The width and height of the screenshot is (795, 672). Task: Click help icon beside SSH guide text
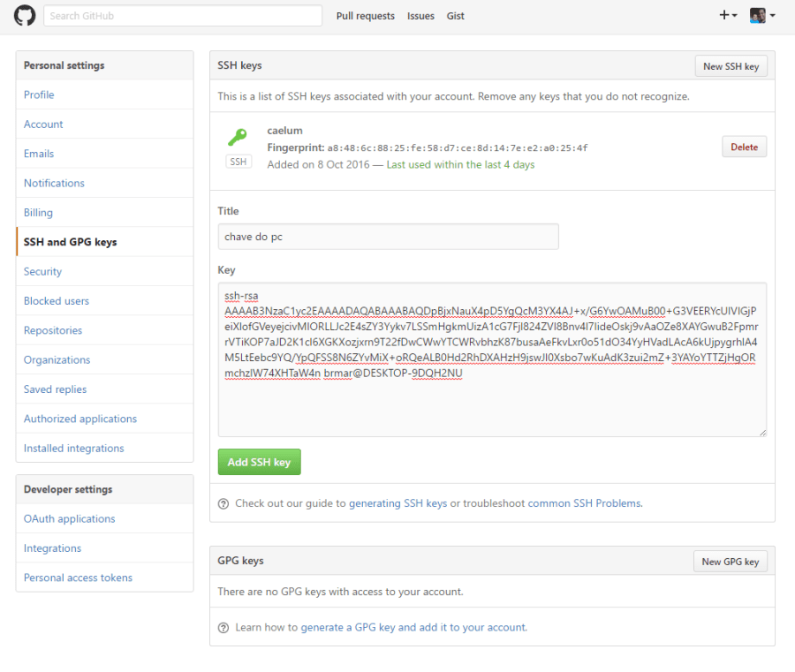223,503
